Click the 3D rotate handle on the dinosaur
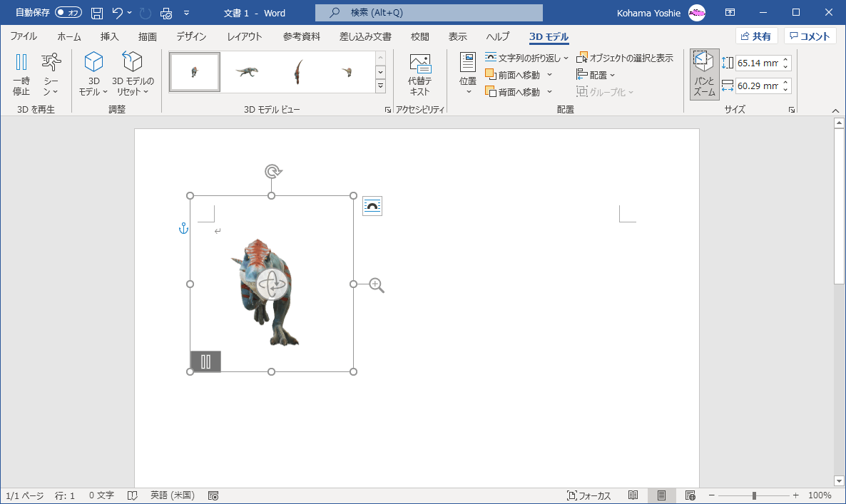This screenshot has height=504, width=846. [x=271, y=284]
